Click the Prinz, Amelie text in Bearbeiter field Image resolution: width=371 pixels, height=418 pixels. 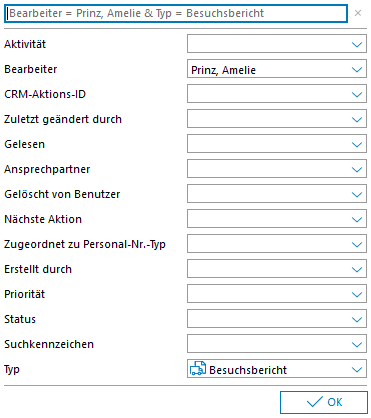223,70
